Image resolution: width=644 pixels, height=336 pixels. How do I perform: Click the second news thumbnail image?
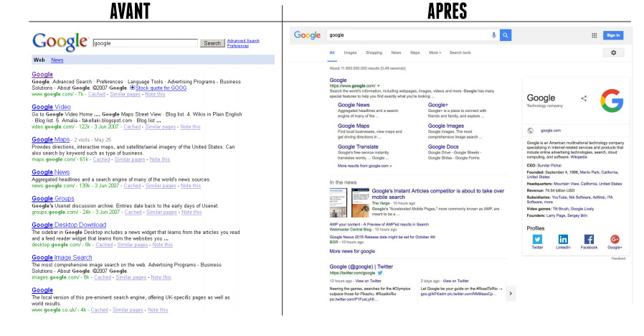[360, 202]
